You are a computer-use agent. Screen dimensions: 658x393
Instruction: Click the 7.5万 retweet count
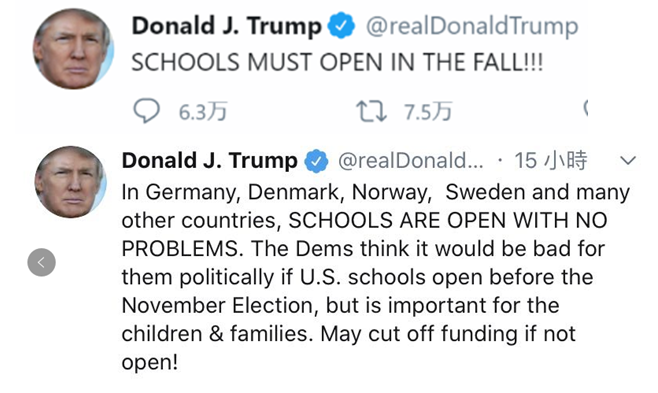point(428,112)
